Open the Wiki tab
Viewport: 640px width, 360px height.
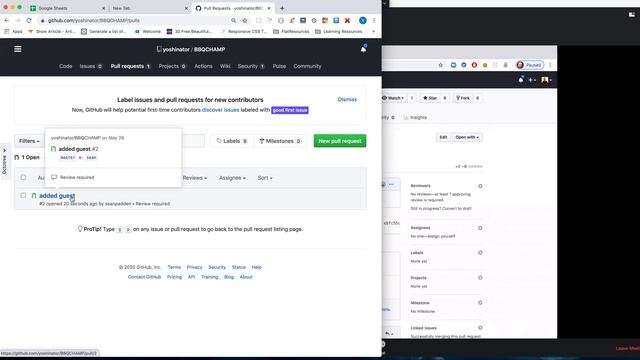click(x=225, y=66)
